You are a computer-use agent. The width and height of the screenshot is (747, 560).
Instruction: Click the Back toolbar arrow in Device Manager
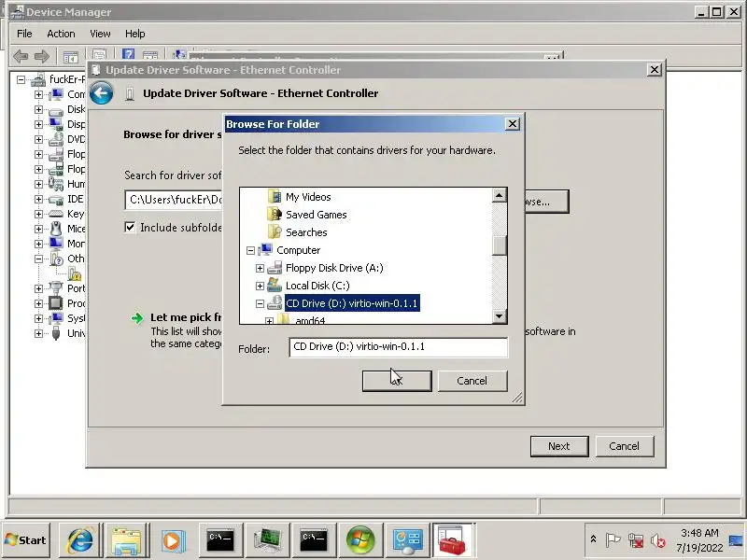[21, 56]
